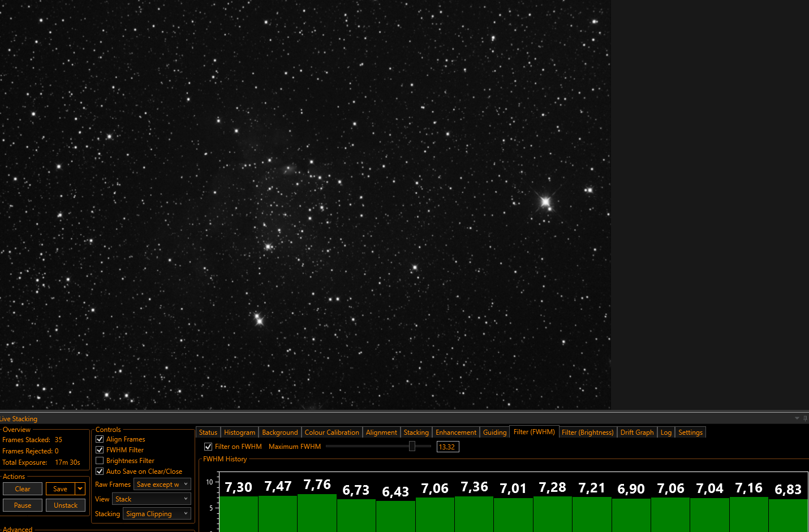
Task: Pause live stacking
Action: 23,505
